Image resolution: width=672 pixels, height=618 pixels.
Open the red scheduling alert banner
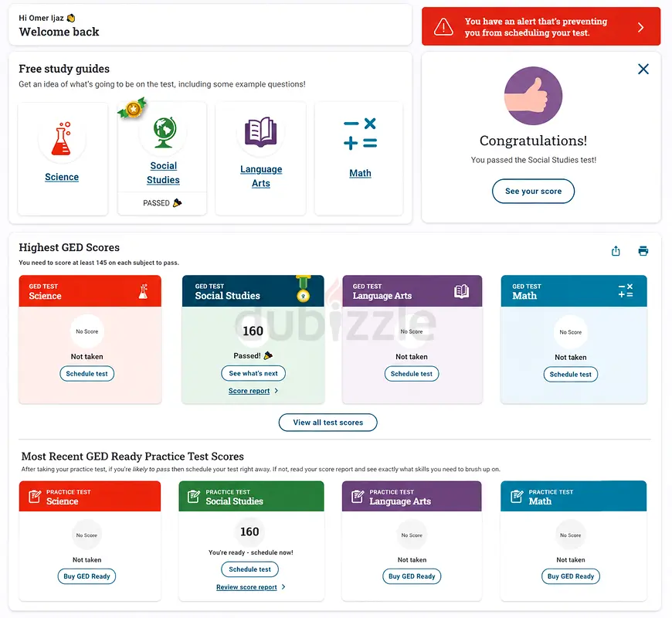[541, 26]
